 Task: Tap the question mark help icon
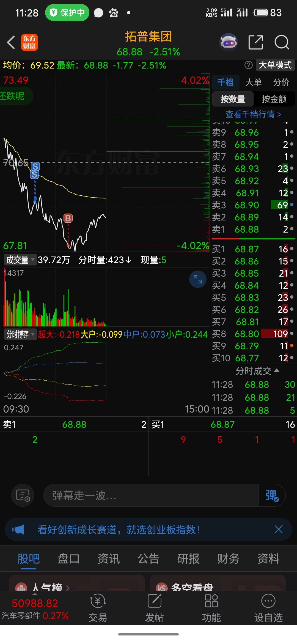(x=248, y=65)
